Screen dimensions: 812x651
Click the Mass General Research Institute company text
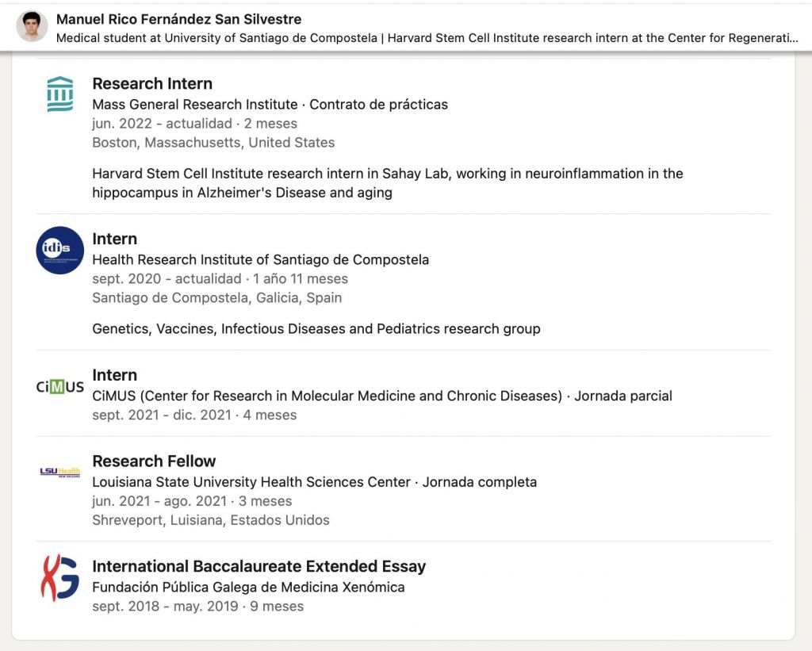point(194,104)
